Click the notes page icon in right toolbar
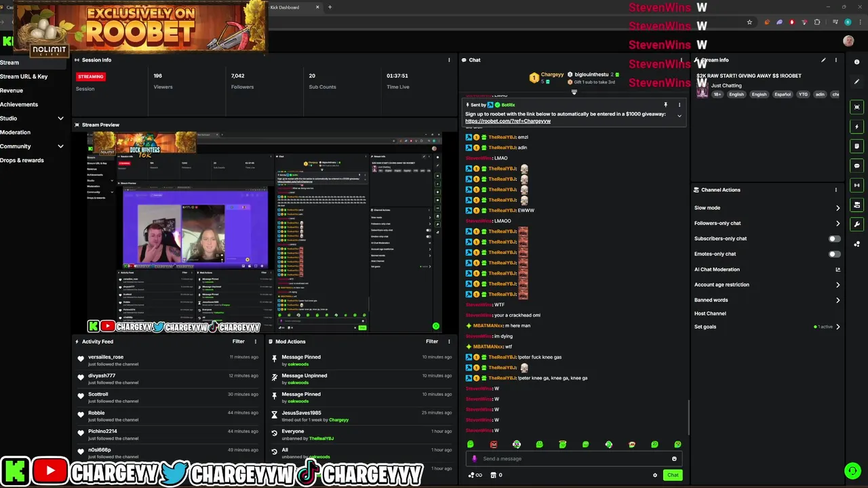 [x=857, y=146]
